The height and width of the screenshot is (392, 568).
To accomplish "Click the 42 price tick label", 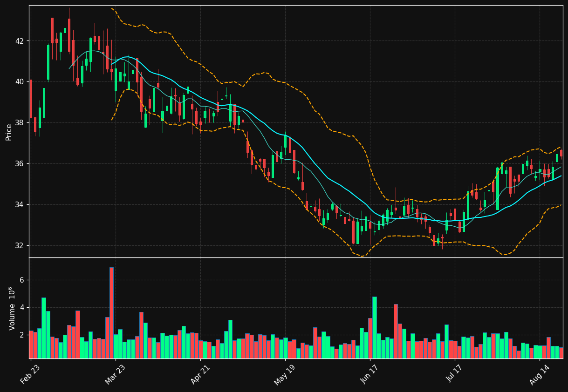I will 20,41.
